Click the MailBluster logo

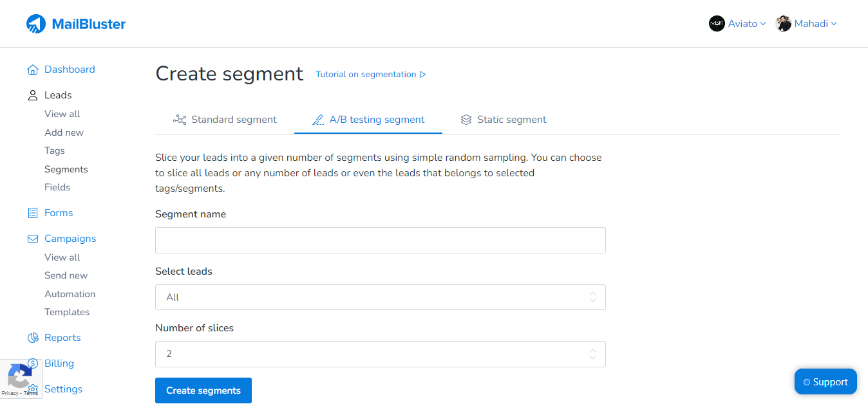click(75, 23)
